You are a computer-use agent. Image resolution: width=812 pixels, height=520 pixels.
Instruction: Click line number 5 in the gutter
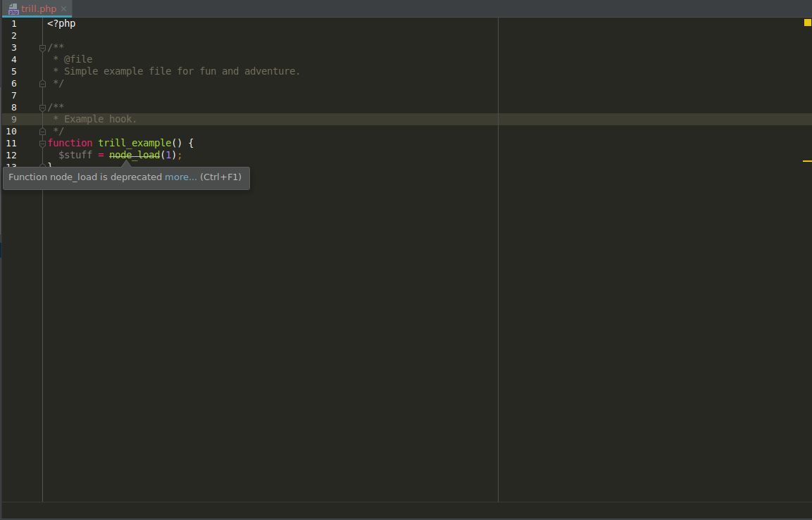point(14,71)
